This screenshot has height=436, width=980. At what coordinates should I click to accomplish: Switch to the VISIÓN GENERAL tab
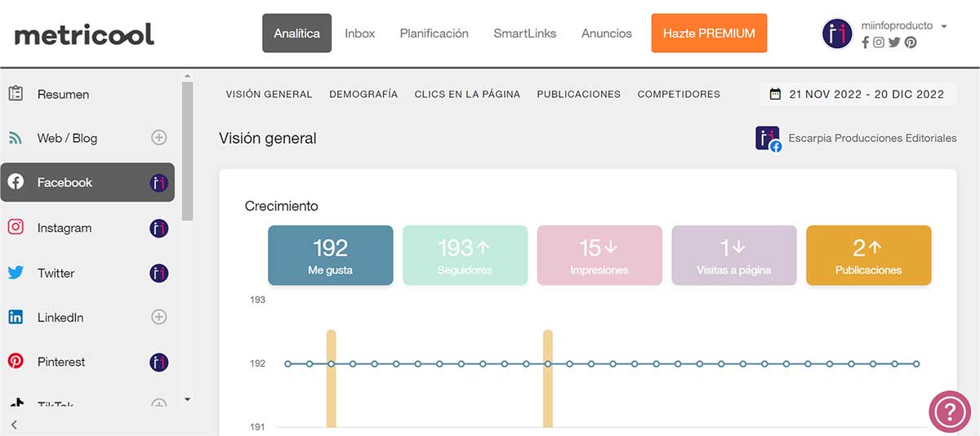point(269,94)
